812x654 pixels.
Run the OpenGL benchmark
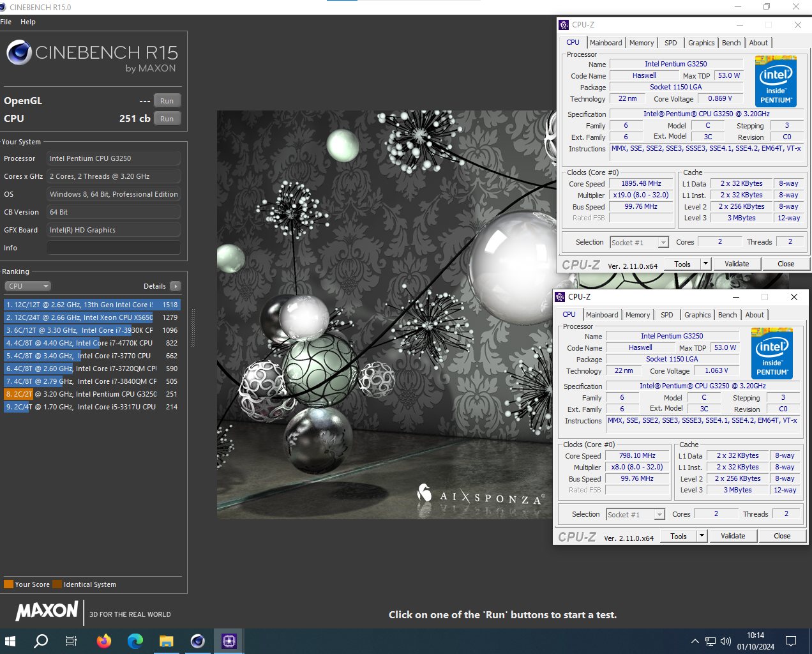click(x=167, y=101)
